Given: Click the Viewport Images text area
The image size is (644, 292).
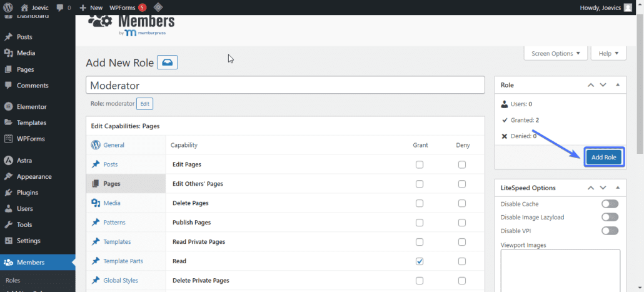Looking at the screenshot, I should coord(560,270).
